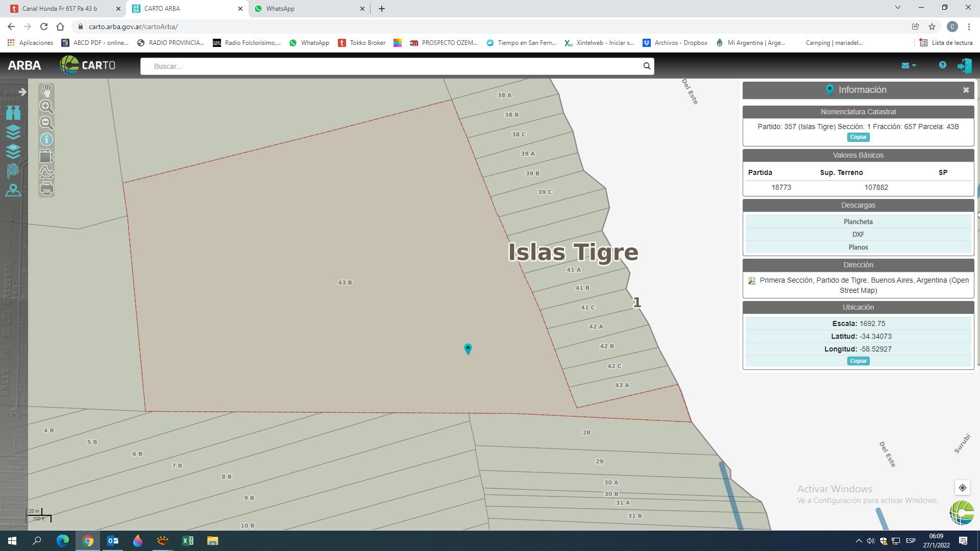Open the binoculars search panel

click(13, 113)
